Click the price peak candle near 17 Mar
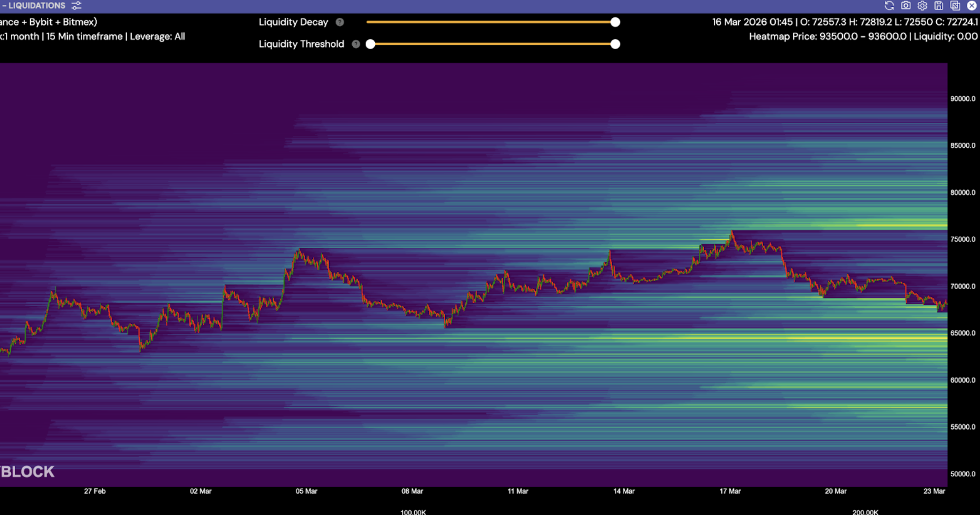 [732, 234]
